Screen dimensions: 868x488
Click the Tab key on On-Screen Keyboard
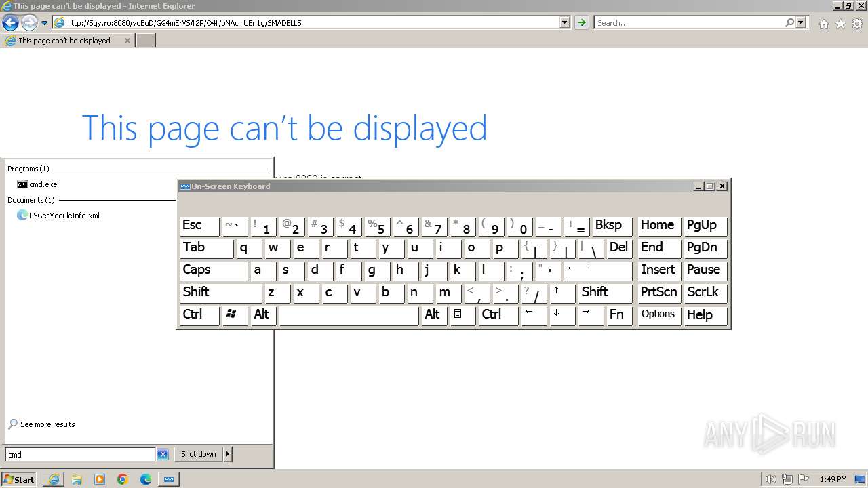click(206, 248)
